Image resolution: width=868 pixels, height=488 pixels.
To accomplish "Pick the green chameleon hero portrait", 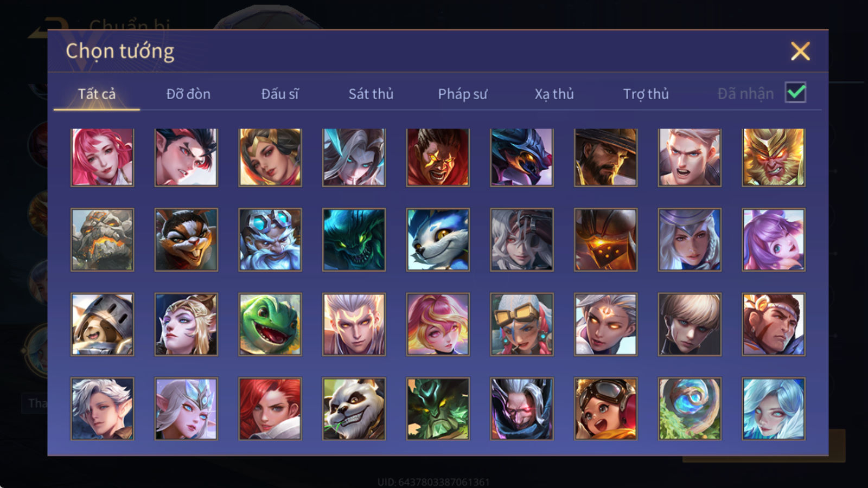I will pyautogui.click(x=270, y=324).
